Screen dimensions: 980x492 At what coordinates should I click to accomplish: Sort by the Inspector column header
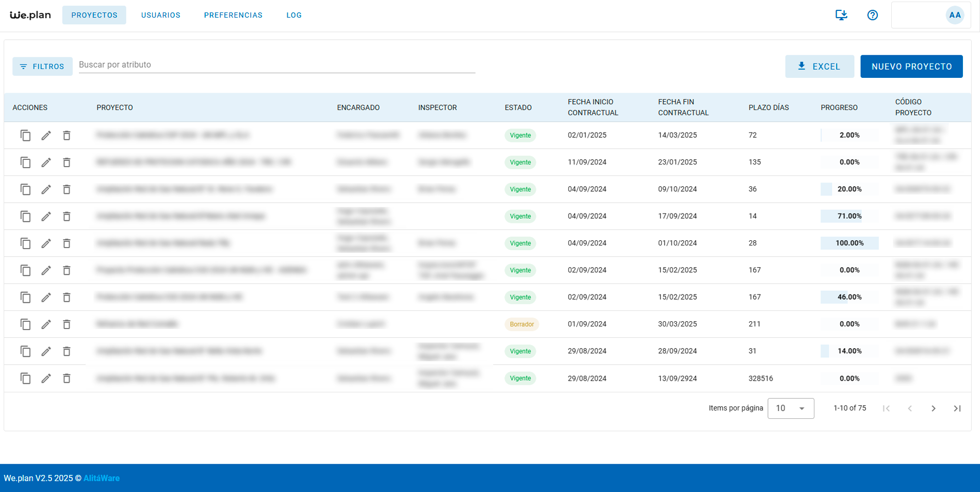tap(437, 108)
